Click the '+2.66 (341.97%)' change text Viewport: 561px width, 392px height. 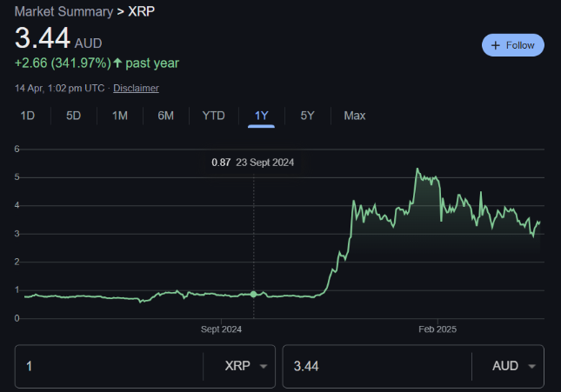(63, 63)
